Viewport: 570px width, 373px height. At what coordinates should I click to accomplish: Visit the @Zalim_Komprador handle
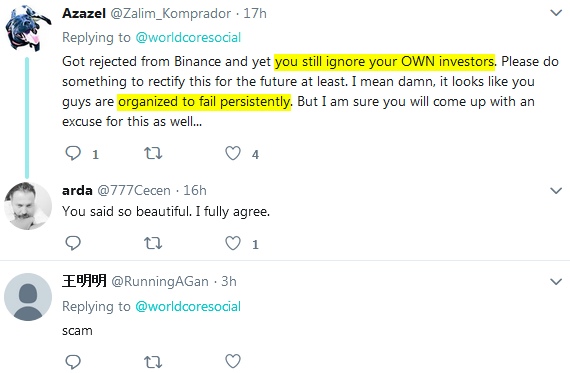pyautogui.click(x=170, y=14)
